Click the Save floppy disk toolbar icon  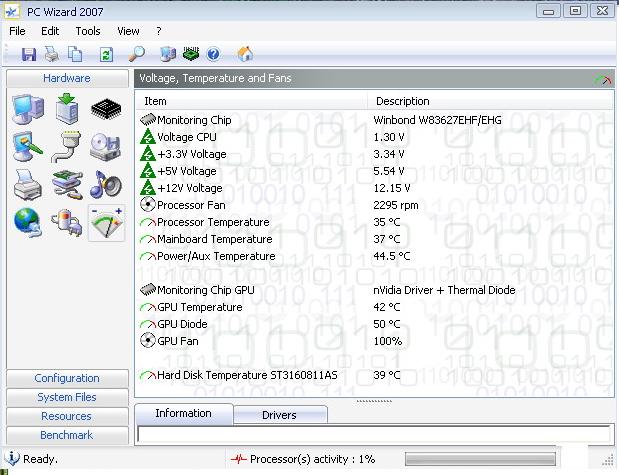click(x=28, y=54)
